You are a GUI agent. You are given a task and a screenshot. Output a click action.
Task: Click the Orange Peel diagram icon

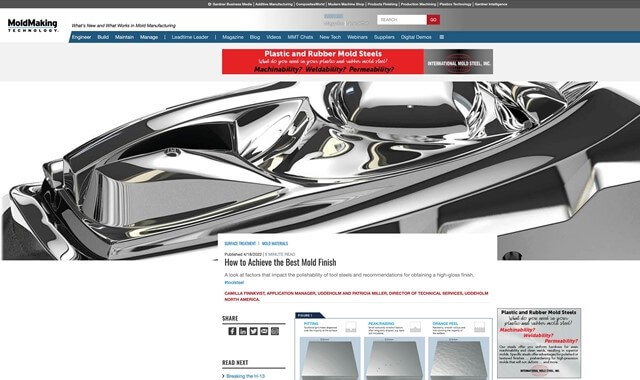tap(480, 327)
